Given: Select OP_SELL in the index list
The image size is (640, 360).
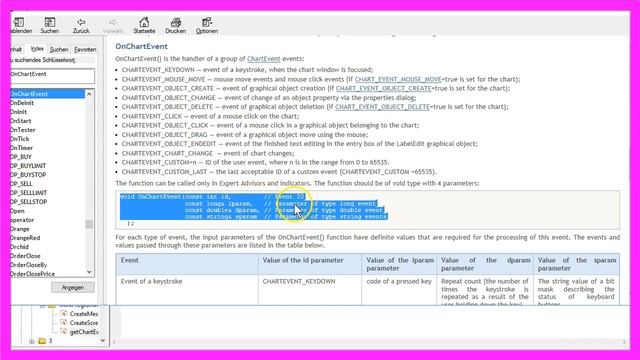Looking at the screenshot, I should (21, 184).
